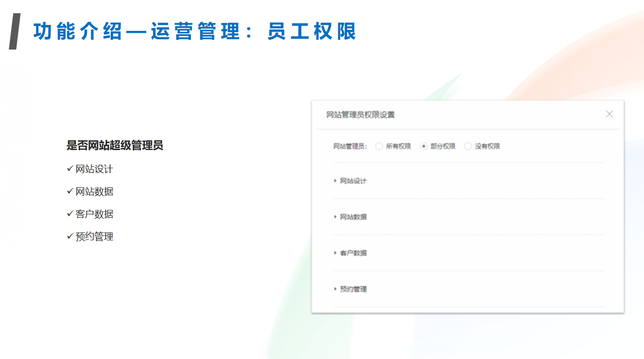Expand the 网站数据 arrow in dialog
The width and height of the screenshot is (644, 359).
335,217
